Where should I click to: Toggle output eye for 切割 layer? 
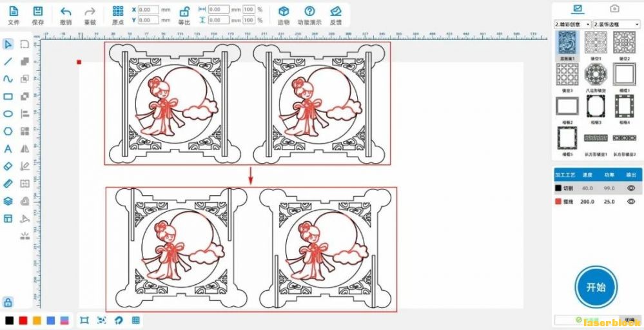(x=631, y=188)
